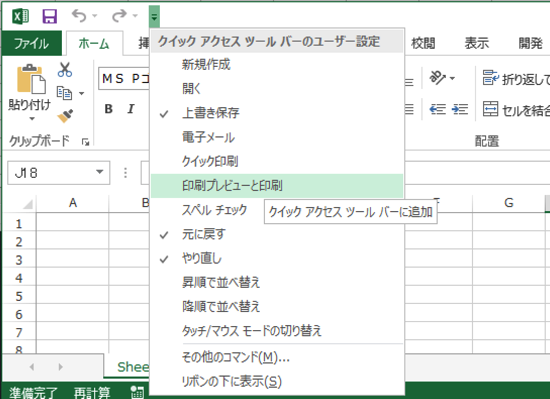Switch to the ホーム tab
The width and height of the screenshot is (550, 399).
(94, 43)
